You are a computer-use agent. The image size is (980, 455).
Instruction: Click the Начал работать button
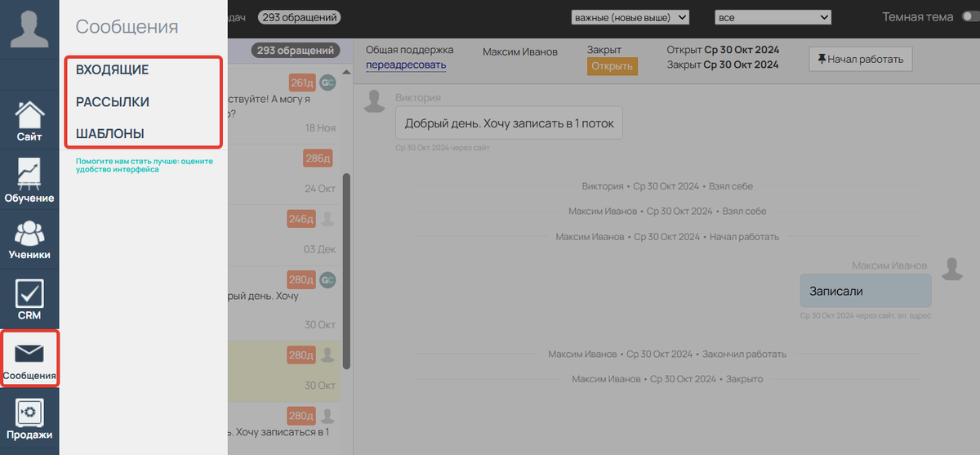[x=860, y=59]
